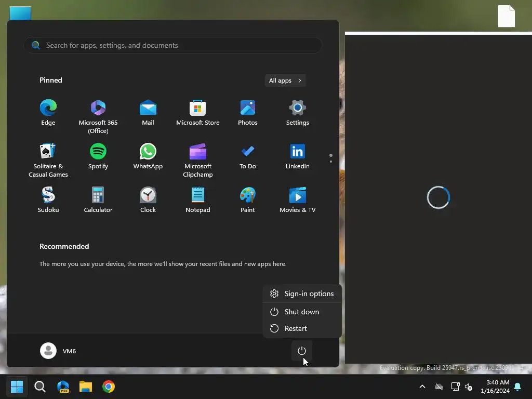Open network status tray icon
Image resolution: width=532 pixels, height=399 pixels.
455,387
